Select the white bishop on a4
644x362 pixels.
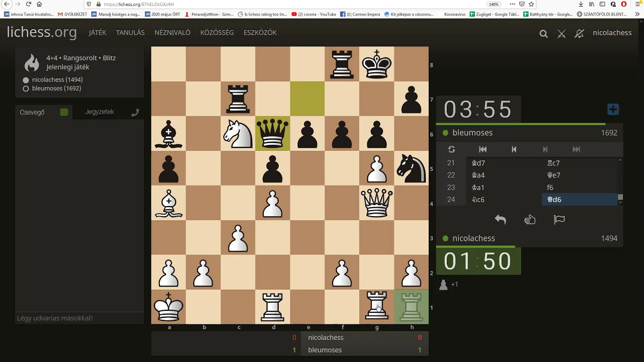[169, 203]
